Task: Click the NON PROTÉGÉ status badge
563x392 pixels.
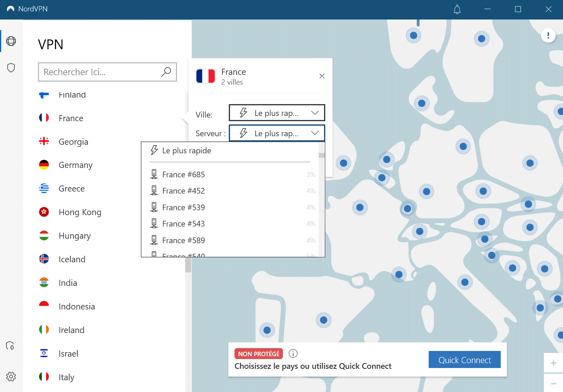Action: [258, 354]
